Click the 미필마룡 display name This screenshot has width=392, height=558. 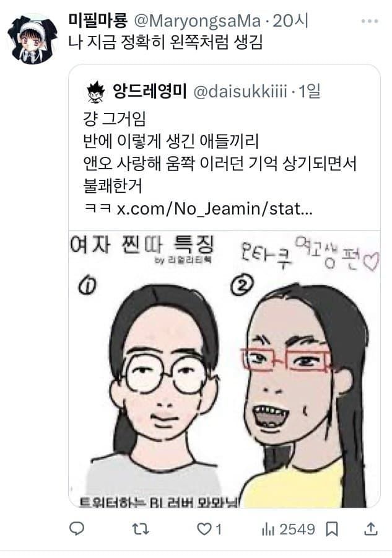coord(98,20)
